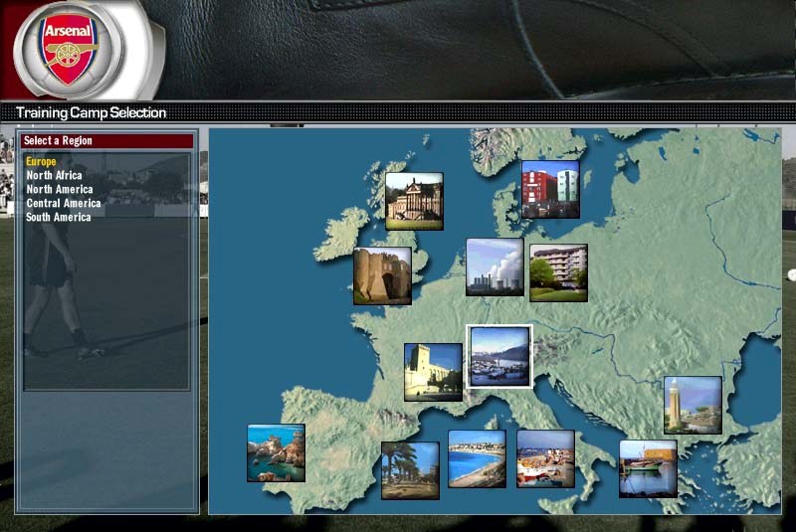Pick the rocky coast camp in Portugal
This screenshot has width=796, height=532.
277,452
